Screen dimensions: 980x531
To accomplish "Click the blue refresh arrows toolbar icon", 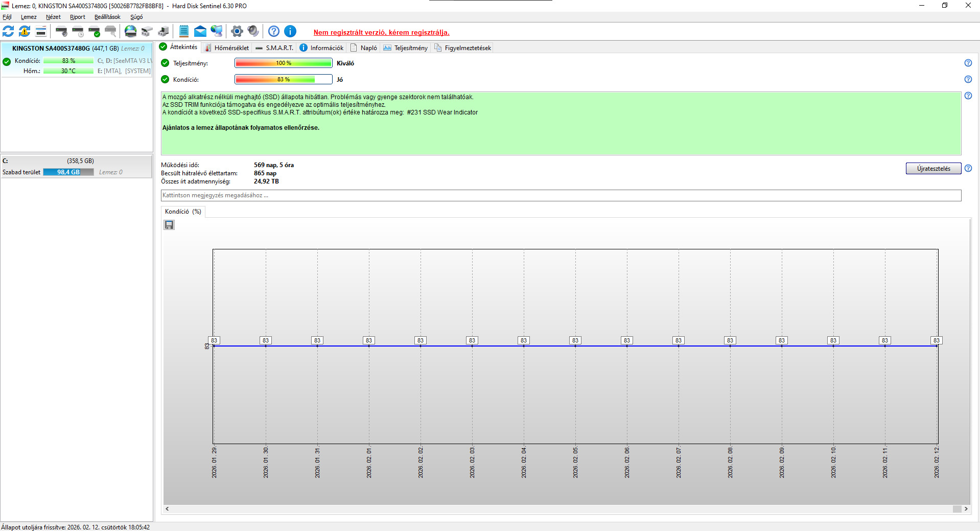I will (8, 31).
